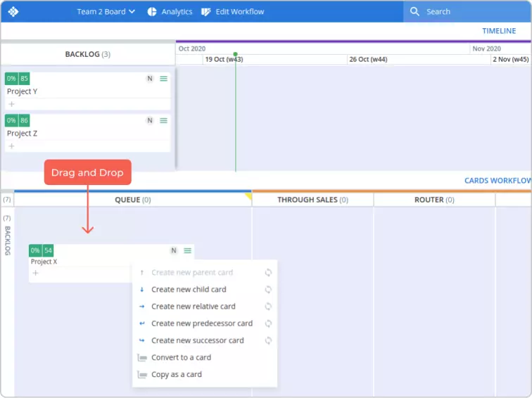Viewport: 532px width, 398px height.
Task: Open the Project Z hamburger menu icon
Action: 164,121
